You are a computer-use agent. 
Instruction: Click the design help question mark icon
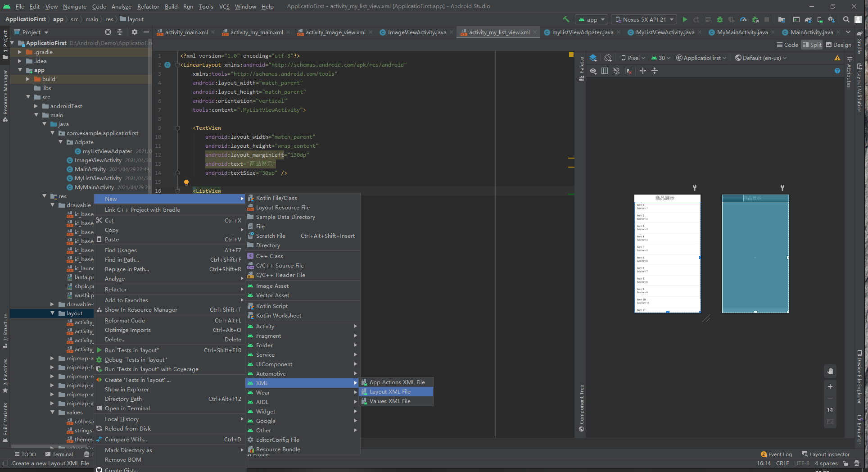(x=837, y=71)
